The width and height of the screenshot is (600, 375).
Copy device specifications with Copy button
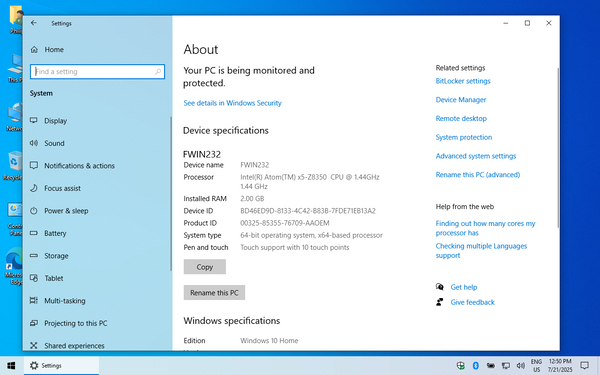204,267
